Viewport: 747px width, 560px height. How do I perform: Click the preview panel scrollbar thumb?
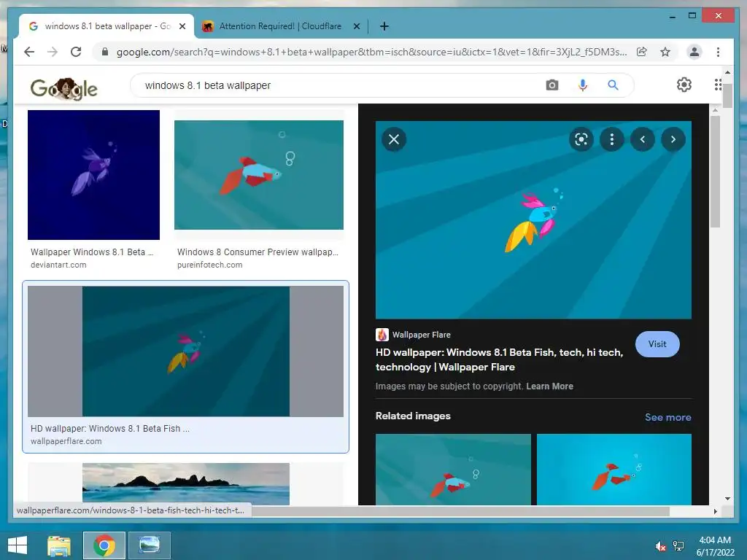click(x=715, y=171)
